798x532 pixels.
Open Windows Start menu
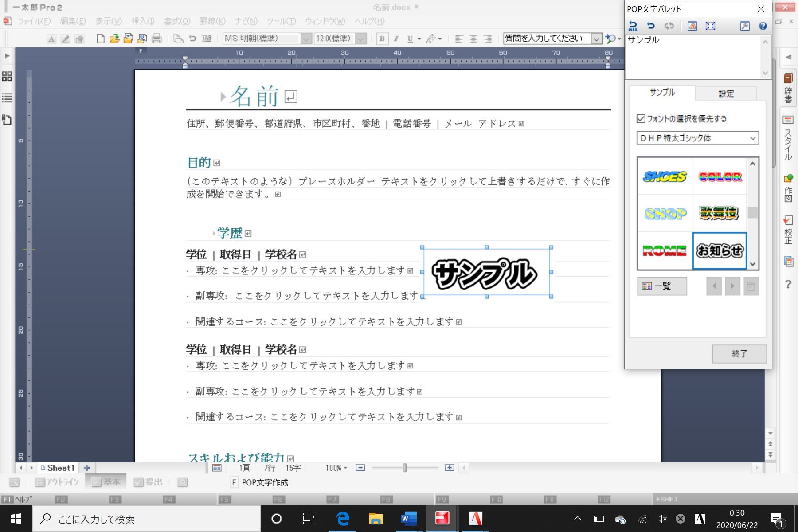[x=16, y=519]
